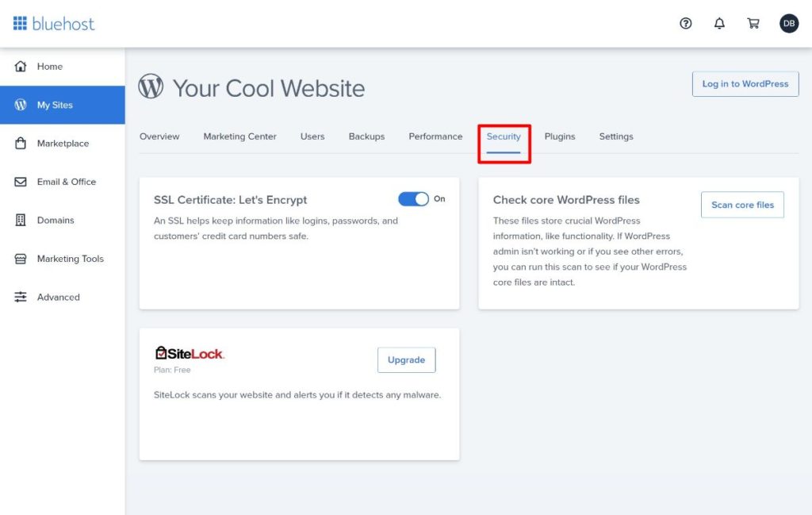This screenshot has width=812, height=515.
Task: View notifications via the bell icon
Action: [719, 24]
